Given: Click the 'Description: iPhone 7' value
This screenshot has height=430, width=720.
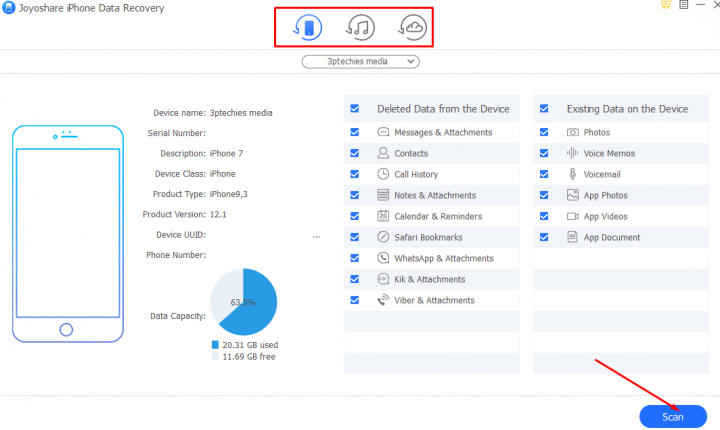Looking at the screenshot, I should coord(226,153).
